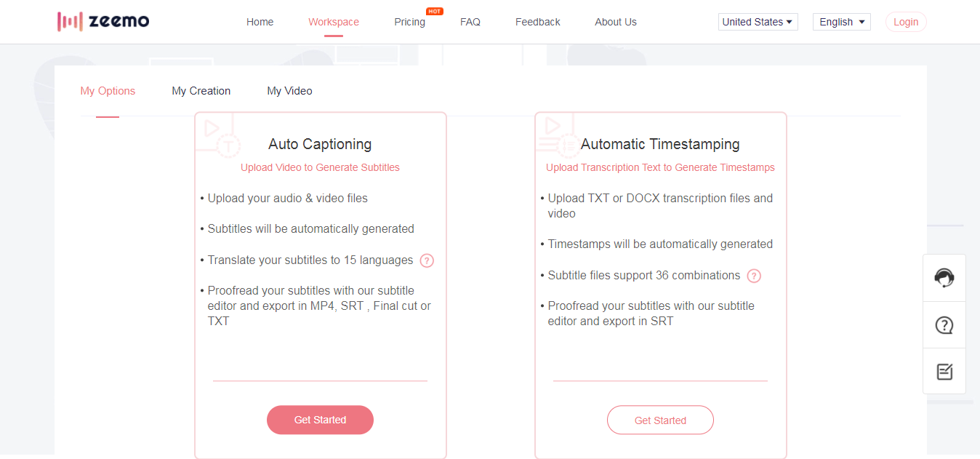This screenshot has width=980, height=459.
Task: Open the Home menu item
Action: coord(260,22)
